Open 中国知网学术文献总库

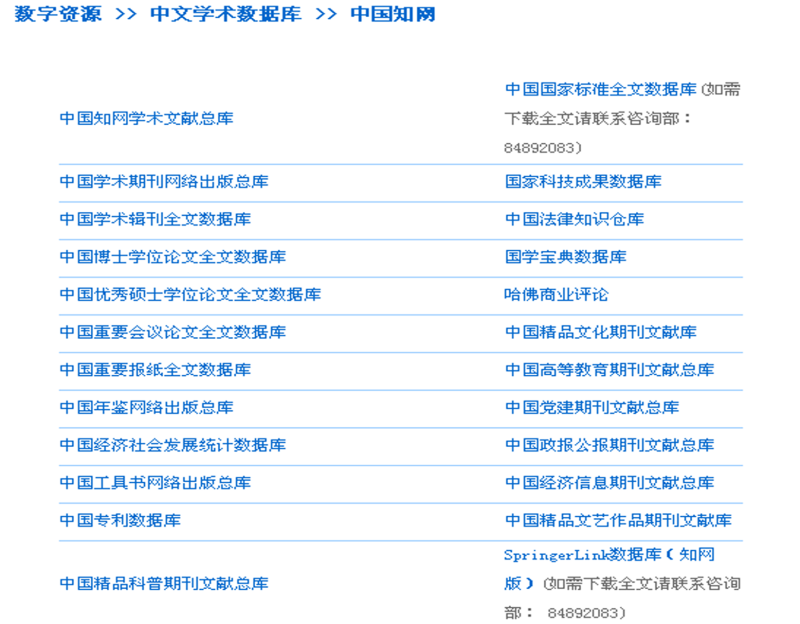coord(146,118)
